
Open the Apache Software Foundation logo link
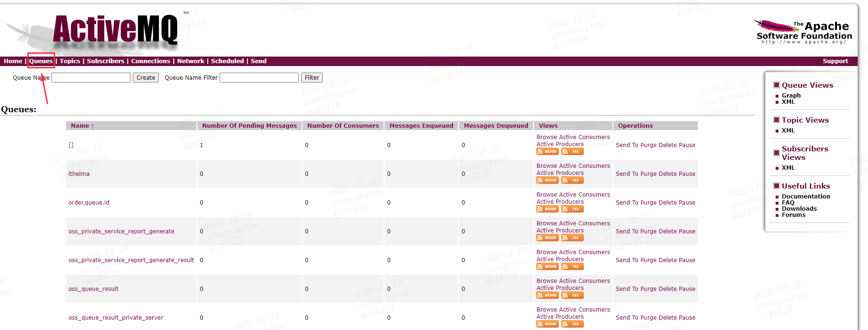pos(804,32)
